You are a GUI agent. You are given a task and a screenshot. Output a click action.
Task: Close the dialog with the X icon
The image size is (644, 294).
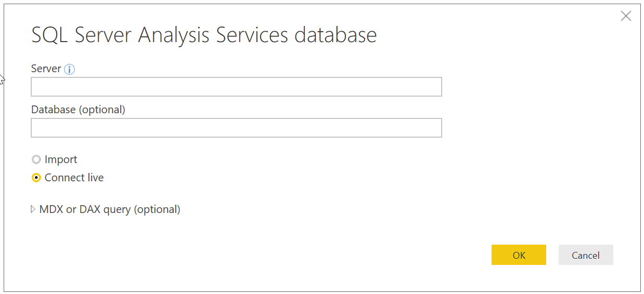626,16
